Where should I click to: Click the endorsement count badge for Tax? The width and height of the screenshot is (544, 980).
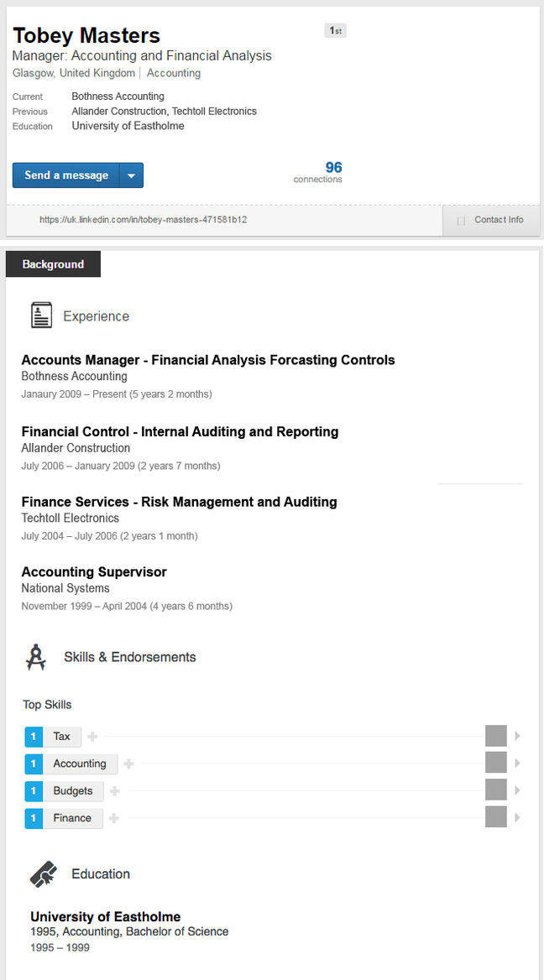click(34, 737)
